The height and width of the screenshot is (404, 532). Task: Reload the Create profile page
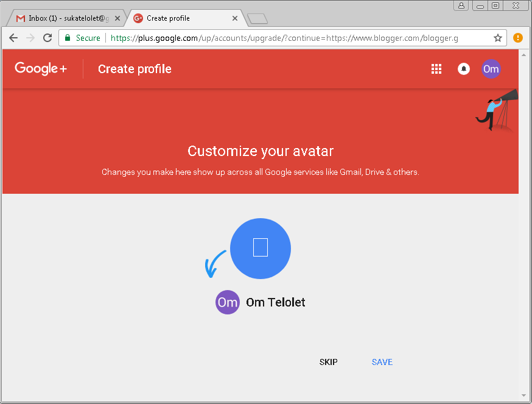[x=47, y=38]
